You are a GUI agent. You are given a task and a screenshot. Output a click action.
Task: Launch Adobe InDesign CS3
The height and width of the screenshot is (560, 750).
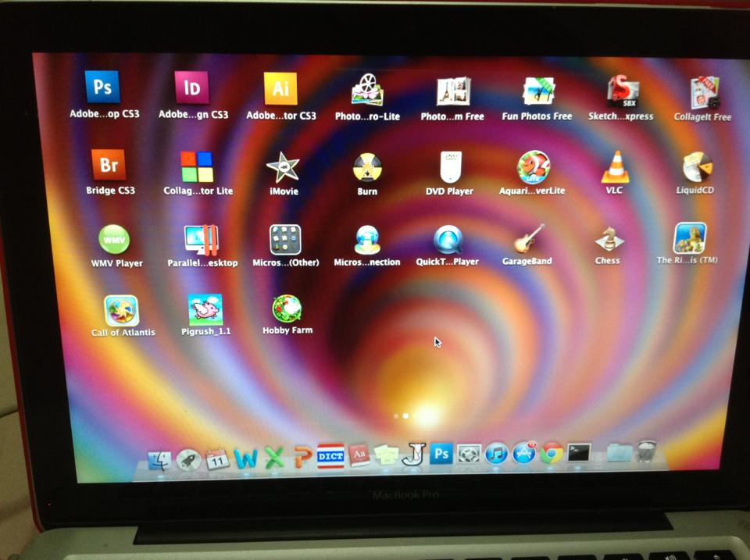(192, 87)
